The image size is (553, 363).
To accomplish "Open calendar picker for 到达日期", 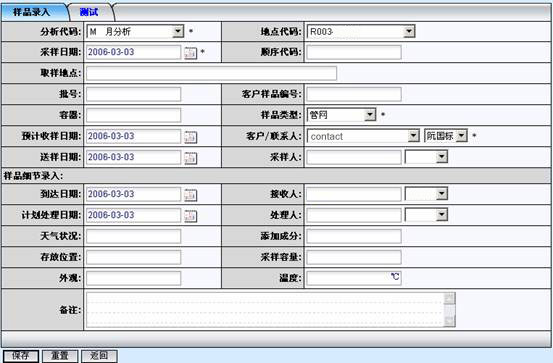I will pos(190,195).
